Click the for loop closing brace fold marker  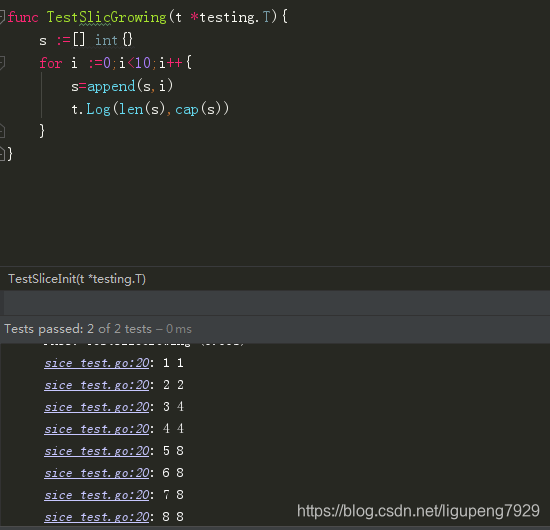[2, 130]
